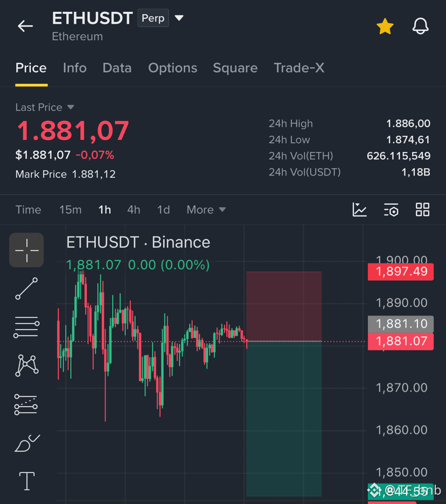Toggle the favorite star icon

tap(385, 26)
